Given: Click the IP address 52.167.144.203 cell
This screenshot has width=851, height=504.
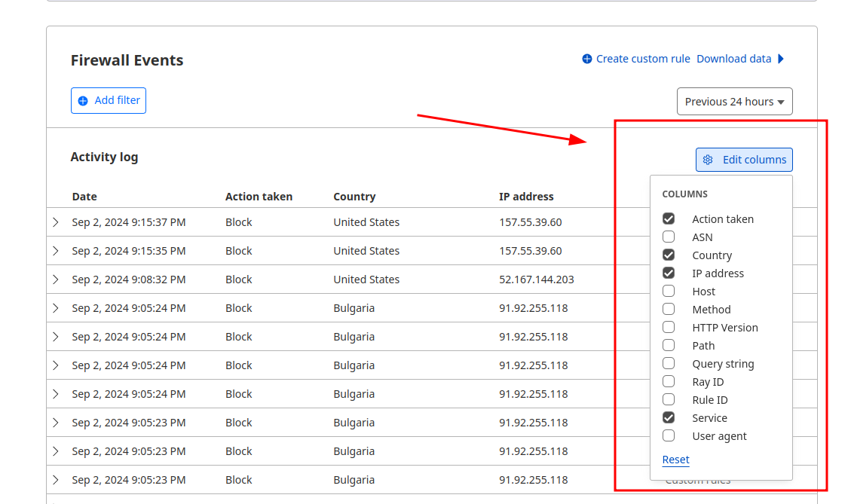Looking at the screenshot, I should (536, 279).
